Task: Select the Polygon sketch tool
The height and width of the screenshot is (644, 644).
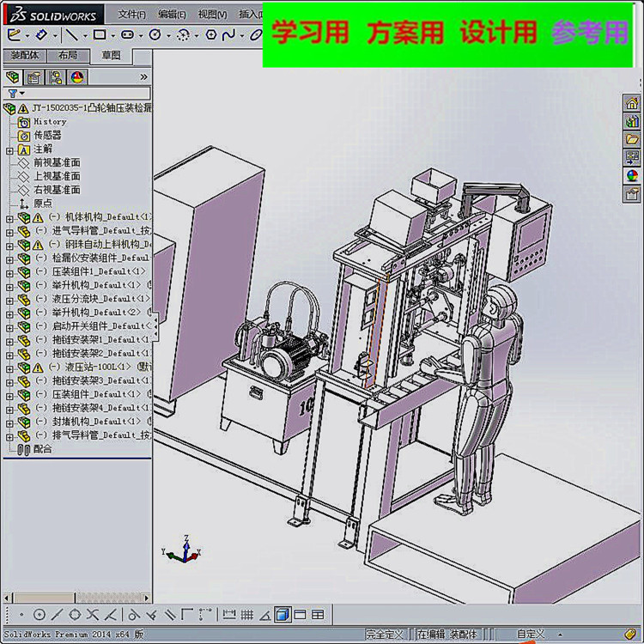Action: [x=211, y=35]
